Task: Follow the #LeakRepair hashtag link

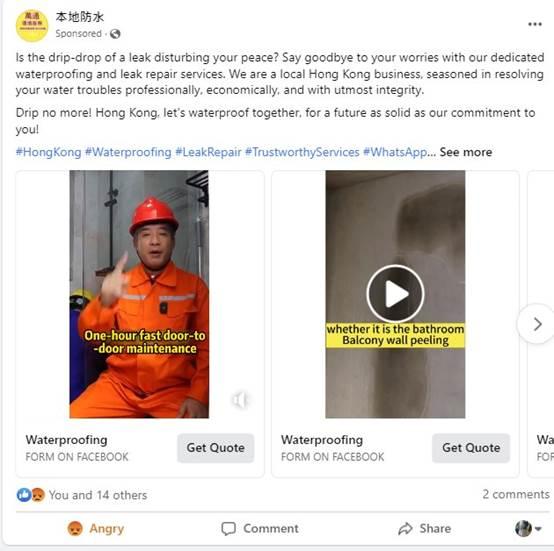Action: 208,152
